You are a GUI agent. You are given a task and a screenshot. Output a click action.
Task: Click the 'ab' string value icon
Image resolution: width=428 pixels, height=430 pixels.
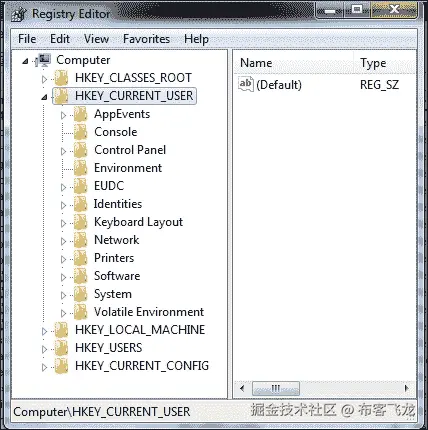246,84
